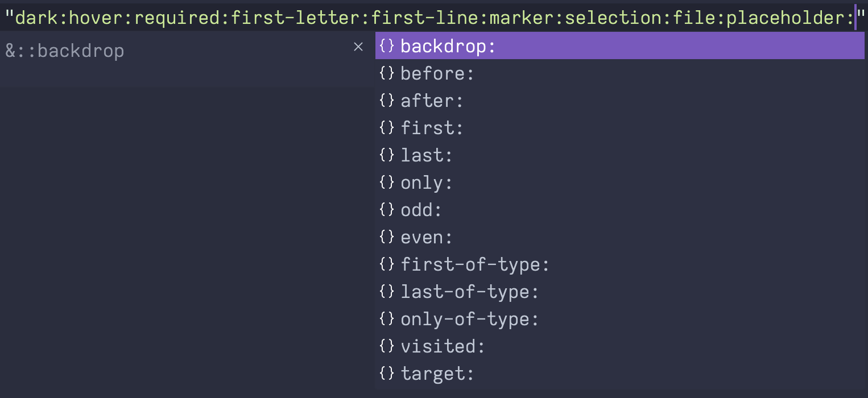
Task: Choose the even: completion item
Action: tap(620, 237)
